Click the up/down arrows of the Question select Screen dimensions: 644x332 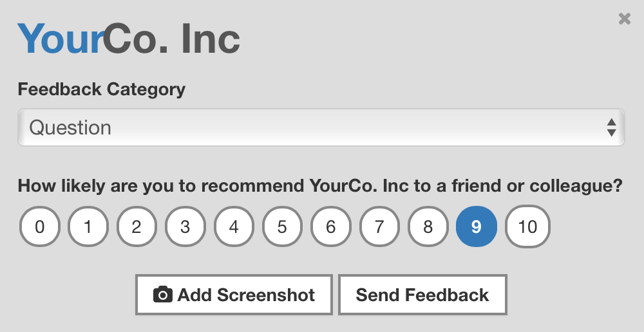611,127
